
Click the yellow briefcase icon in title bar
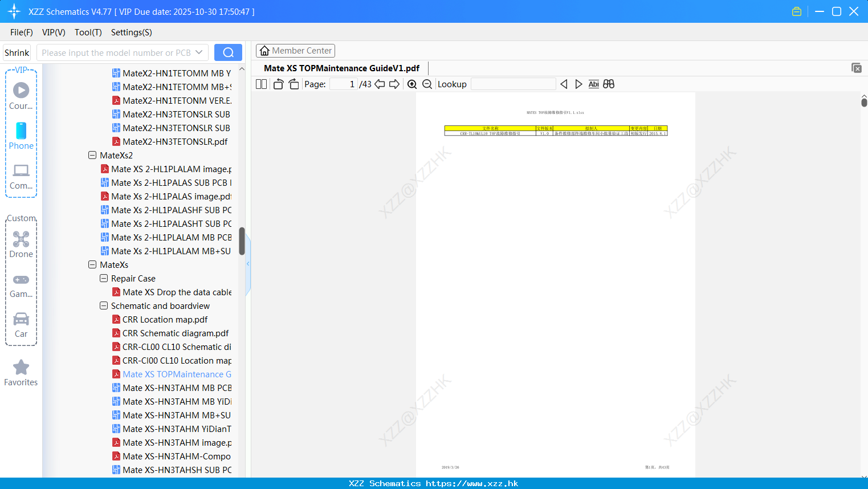pos(797,11)
